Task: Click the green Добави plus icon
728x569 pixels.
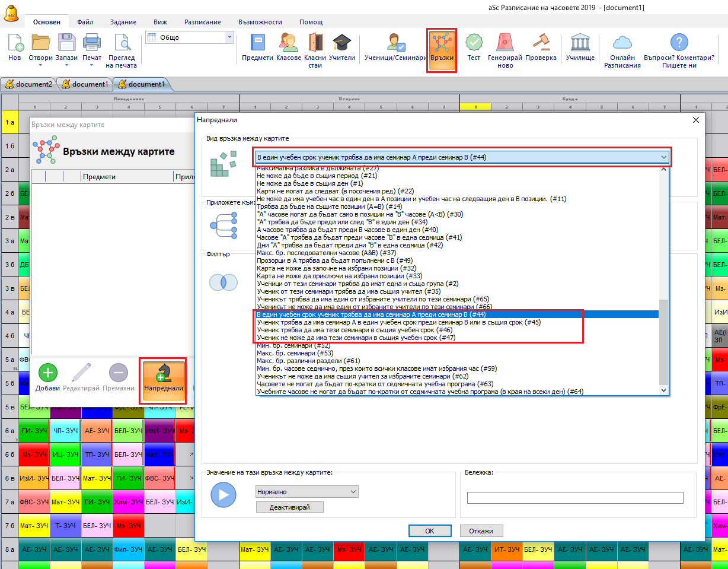Action: (x=48, y=374)
